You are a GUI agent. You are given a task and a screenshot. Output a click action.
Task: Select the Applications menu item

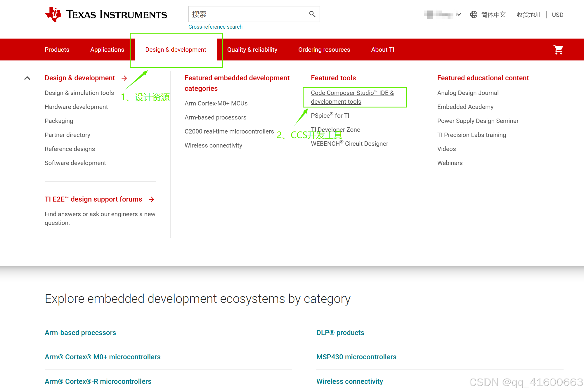(107, 50)
